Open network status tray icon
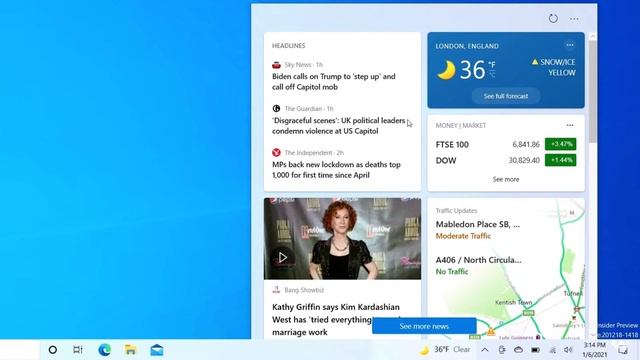This screenshot has width=640, height=360. click(x=553, y=350)
